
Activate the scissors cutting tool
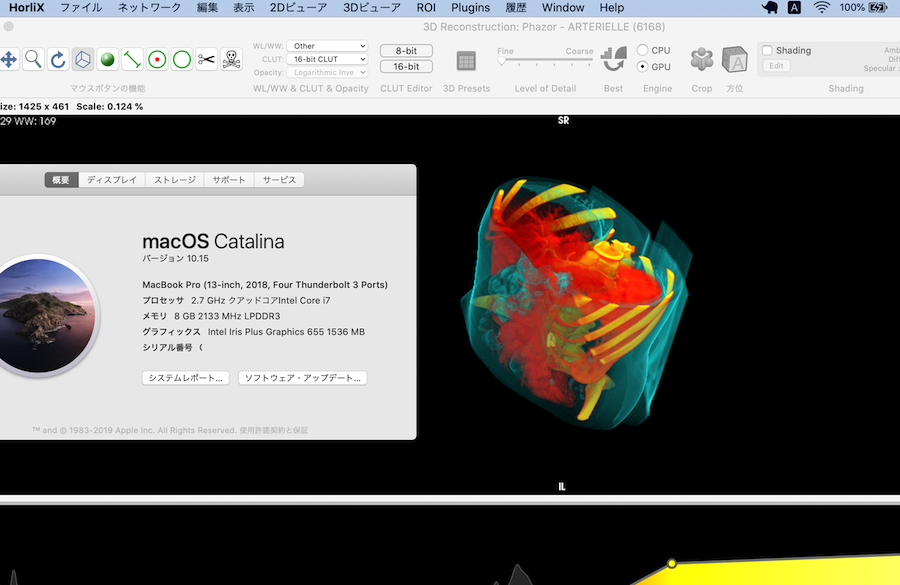point(206,60)
